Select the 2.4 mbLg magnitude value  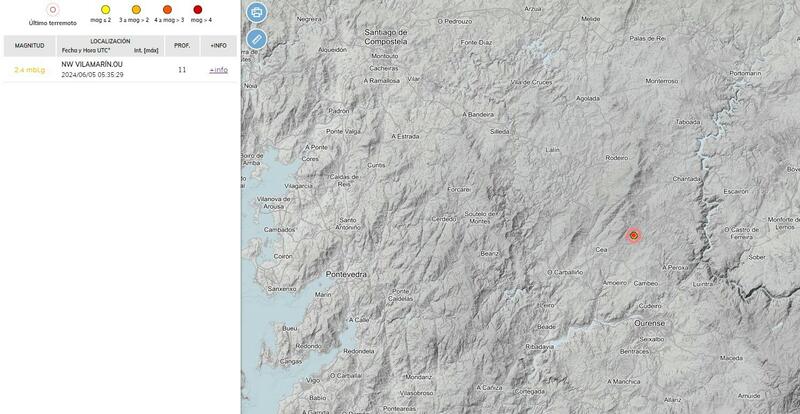[30, 69]
